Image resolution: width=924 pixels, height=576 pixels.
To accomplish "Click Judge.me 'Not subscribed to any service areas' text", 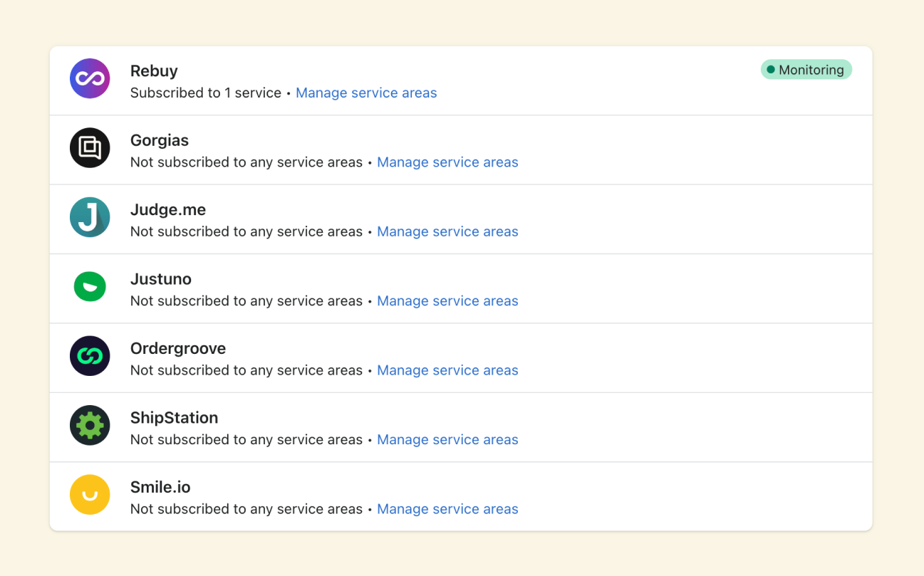I will pyautogui.click(x=246, y=231).
